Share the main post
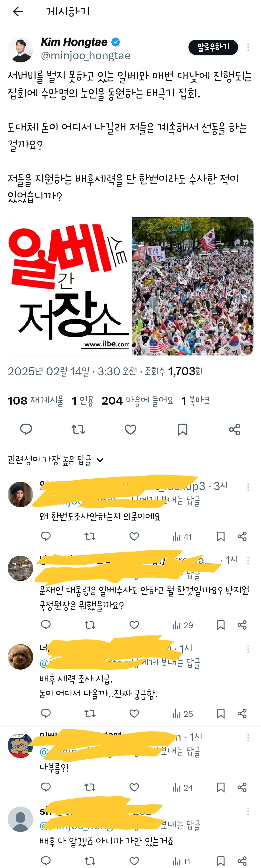Screen dimensions: 261x868 point(234,429)
